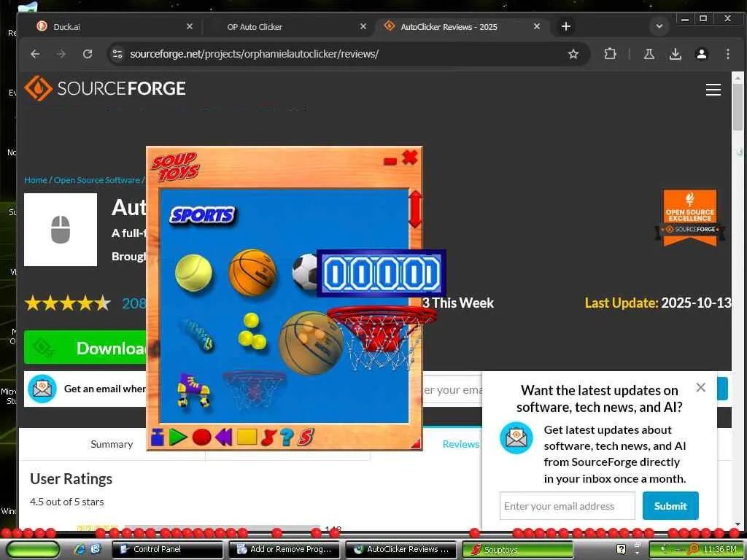Switch to the OP Auto Clicker tab
Screen dimensions: 747x560
point(255,27)
